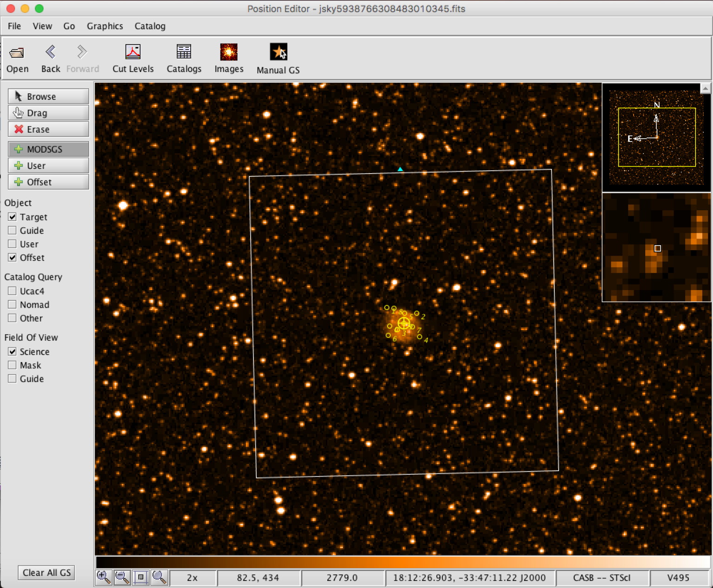Choose the Offset add tool

point(48,182)
